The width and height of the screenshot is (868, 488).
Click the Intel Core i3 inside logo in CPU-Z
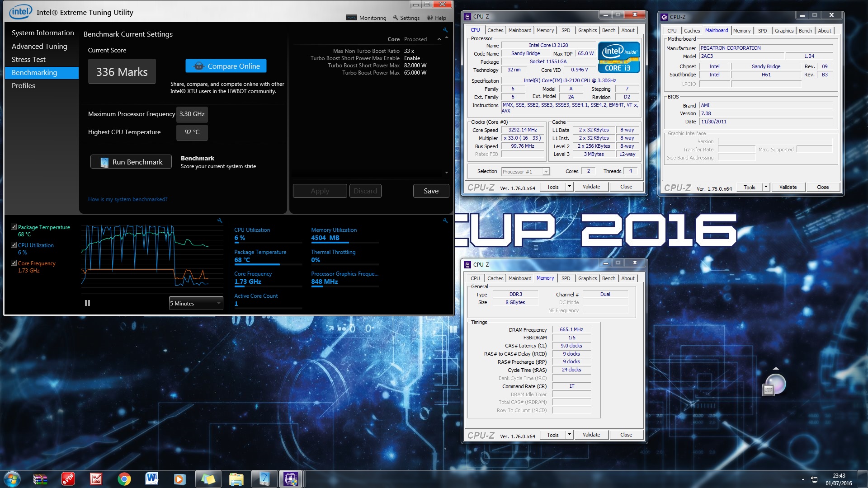tap(619, 57)
